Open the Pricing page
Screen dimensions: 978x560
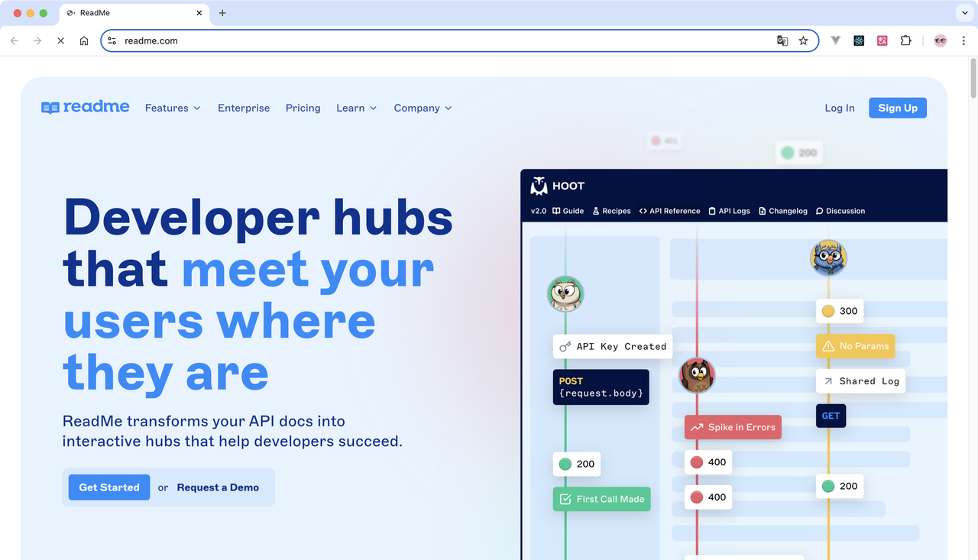pos(303,108)
